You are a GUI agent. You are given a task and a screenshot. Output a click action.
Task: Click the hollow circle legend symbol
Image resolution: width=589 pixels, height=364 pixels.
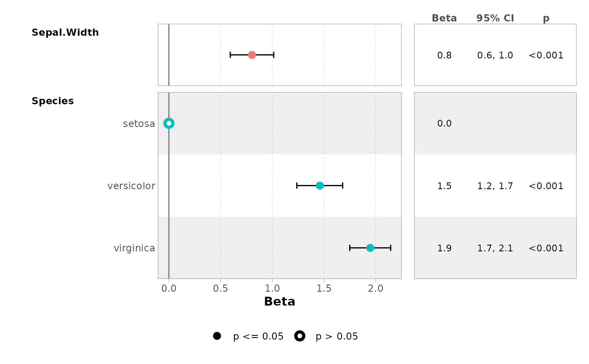coord(300,336)
